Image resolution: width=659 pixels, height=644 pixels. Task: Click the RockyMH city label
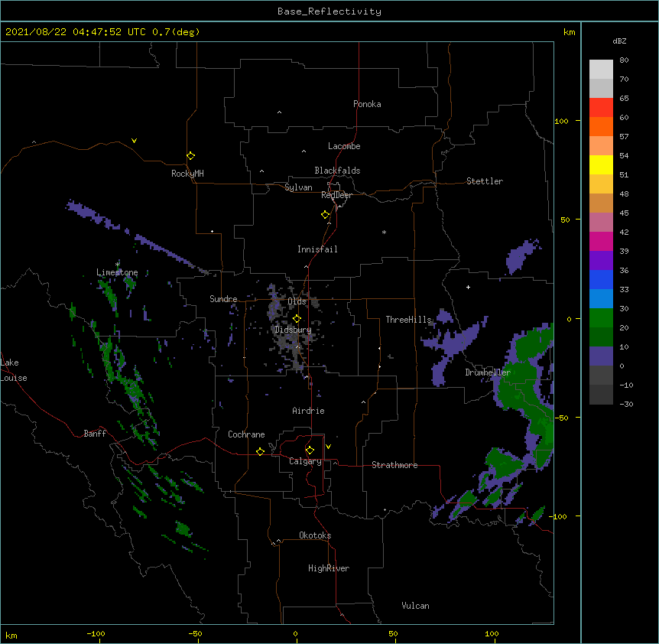pyautogui.click(x=187, y=174)
